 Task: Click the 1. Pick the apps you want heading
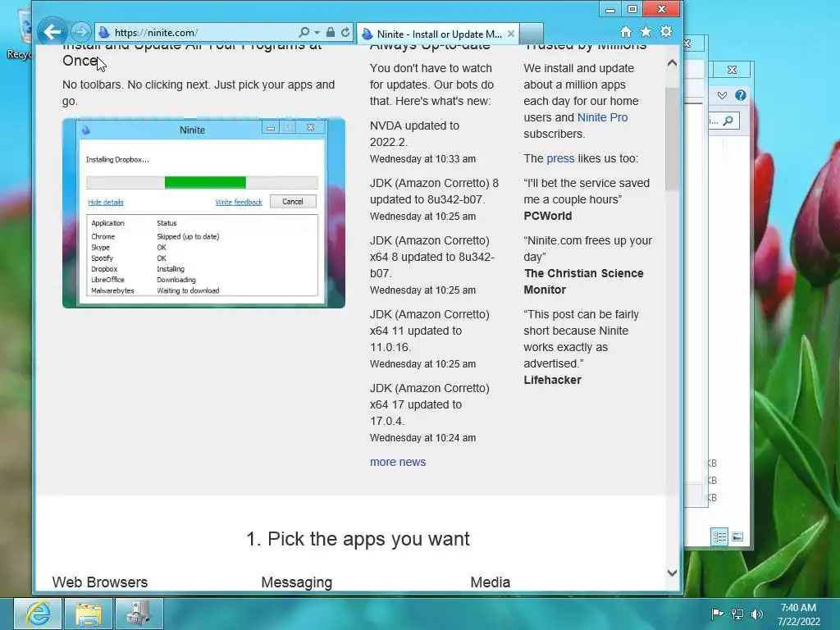click(x=358, y=539)
